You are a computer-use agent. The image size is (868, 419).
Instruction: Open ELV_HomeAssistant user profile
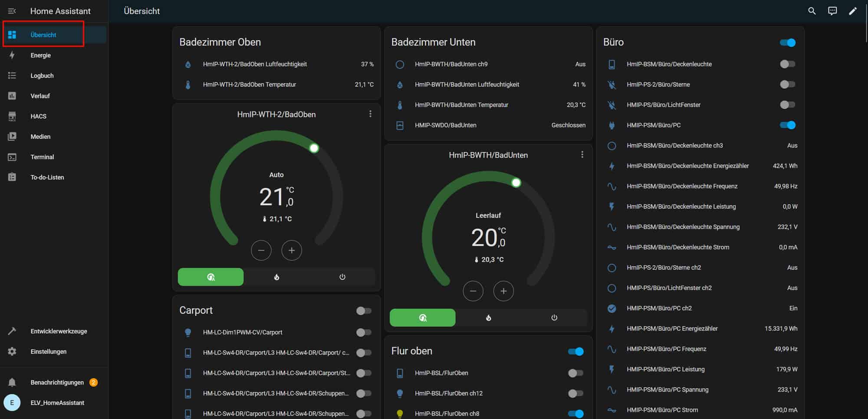coord(56,403)
